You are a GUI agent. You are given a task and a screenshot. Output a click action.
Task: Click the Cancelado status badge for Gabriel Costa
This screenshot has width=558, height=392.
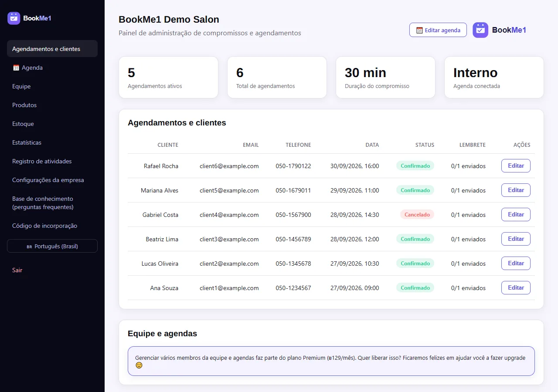[417, 215]
